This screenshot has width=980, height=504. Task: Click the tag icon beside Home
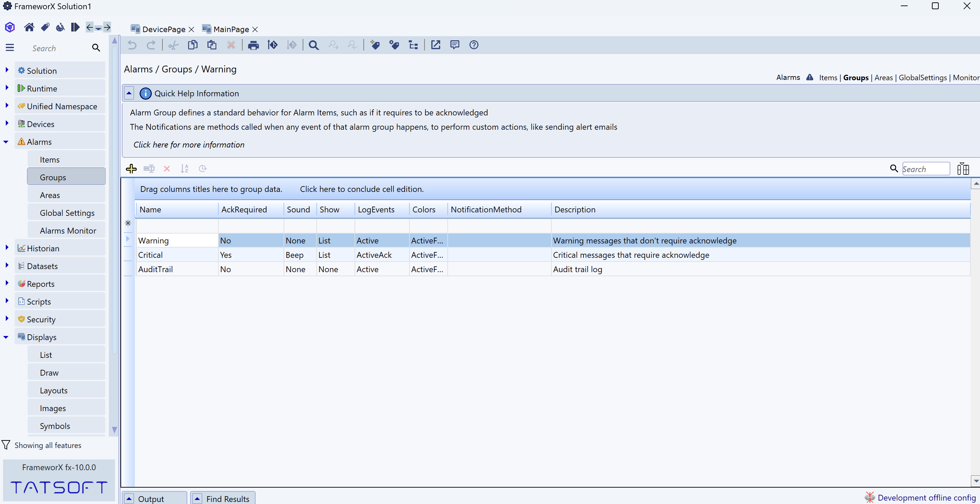click(x=45, y=27)
